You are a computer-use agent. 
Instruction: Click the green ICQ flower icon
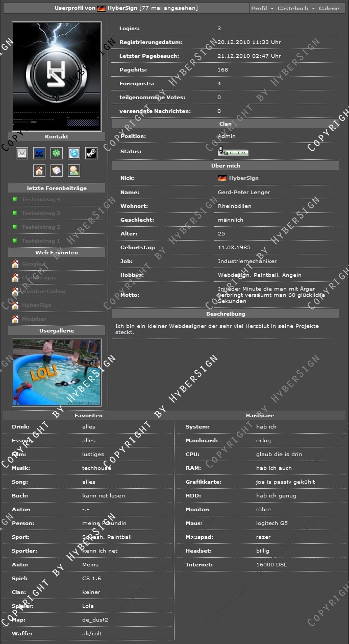57,153
